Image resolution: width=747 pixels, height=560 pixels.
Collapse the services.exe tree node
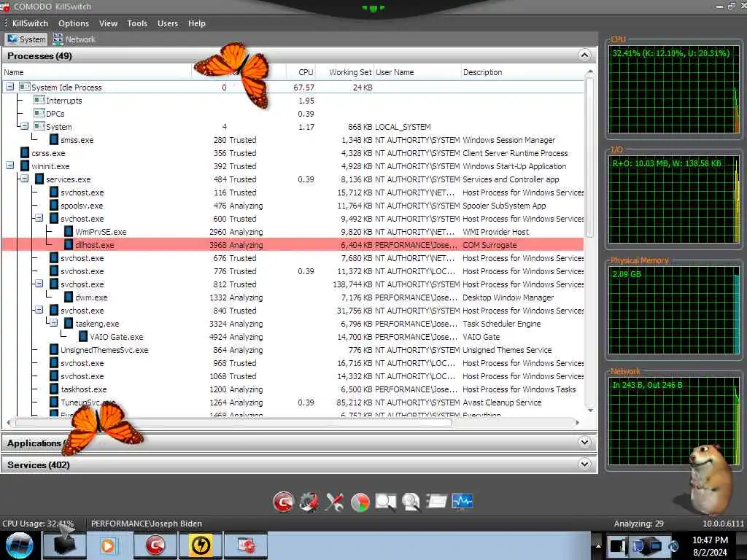[25, 179]
